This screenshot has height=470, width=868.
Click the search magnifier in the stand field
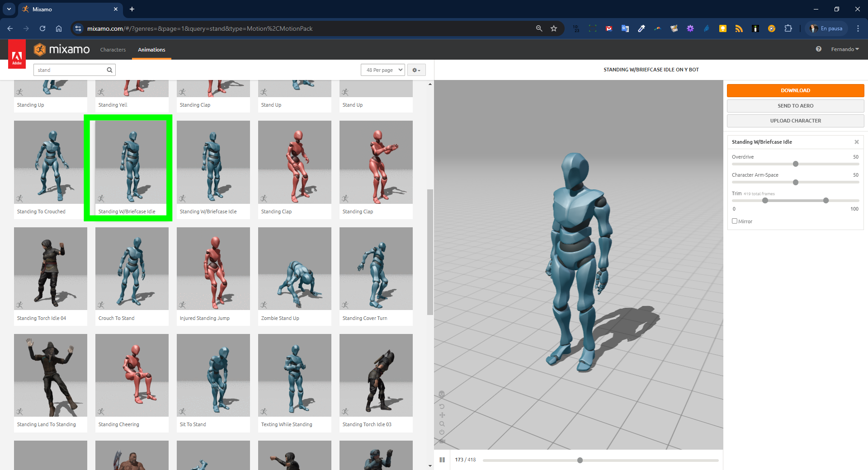click(109, 70)
